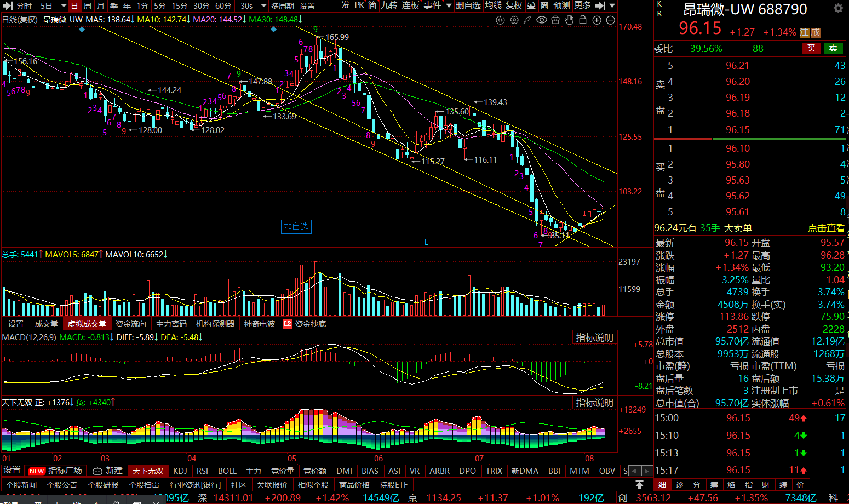Open 指标说明 for the 天下无双 panel
849x504 pixels.
coord(594,403)
